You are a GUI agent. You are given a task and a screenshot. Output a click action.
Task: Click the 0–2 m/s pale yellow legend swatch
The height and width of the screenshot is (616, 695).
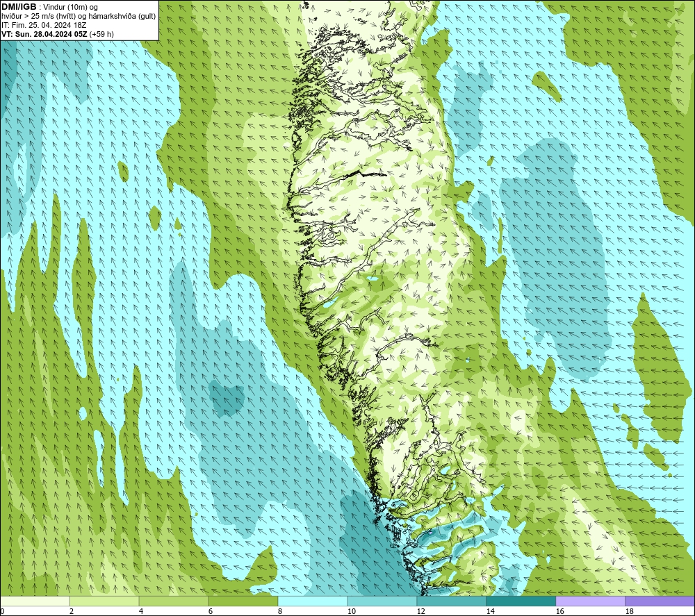[x=35, y=601]
